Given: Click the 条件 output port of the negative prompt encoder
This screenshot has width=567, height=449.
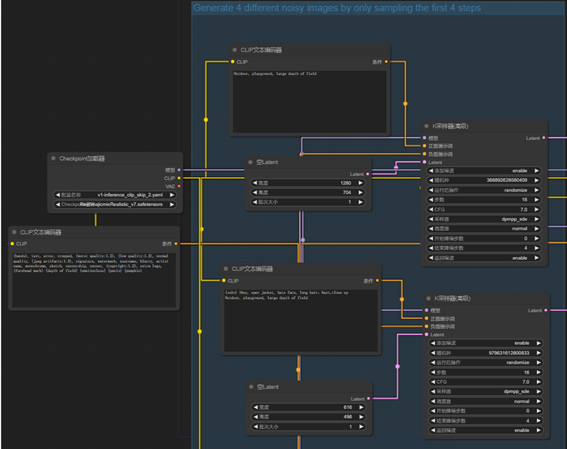Looking at the screenshot, I should [x=176, y=244].
